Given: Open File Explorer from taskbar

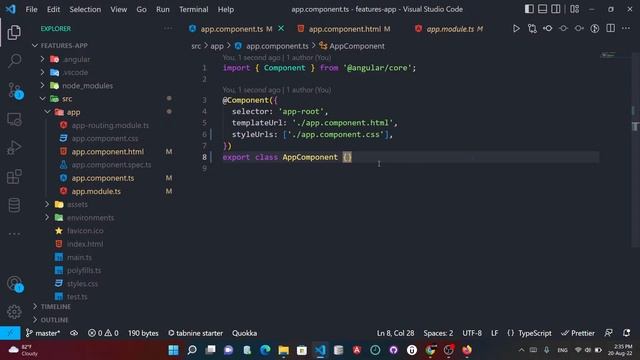Looking at the screenshot, I should click(283, 350).
